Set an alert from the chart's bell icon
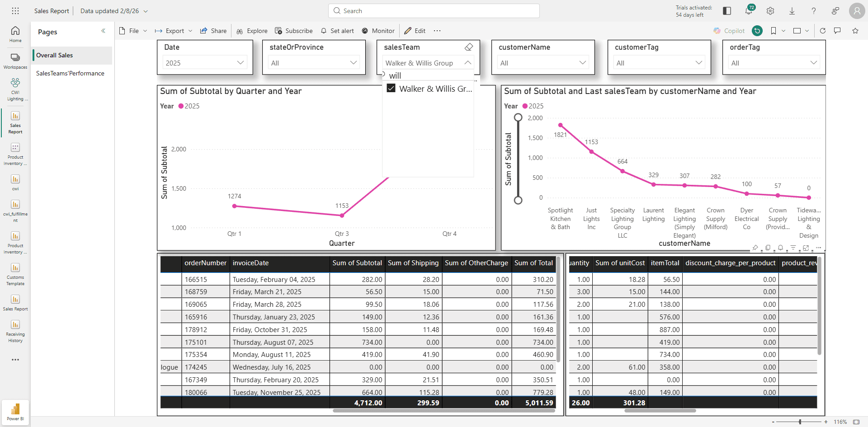This screenshot has width=868, height=427. pos(780,248)
